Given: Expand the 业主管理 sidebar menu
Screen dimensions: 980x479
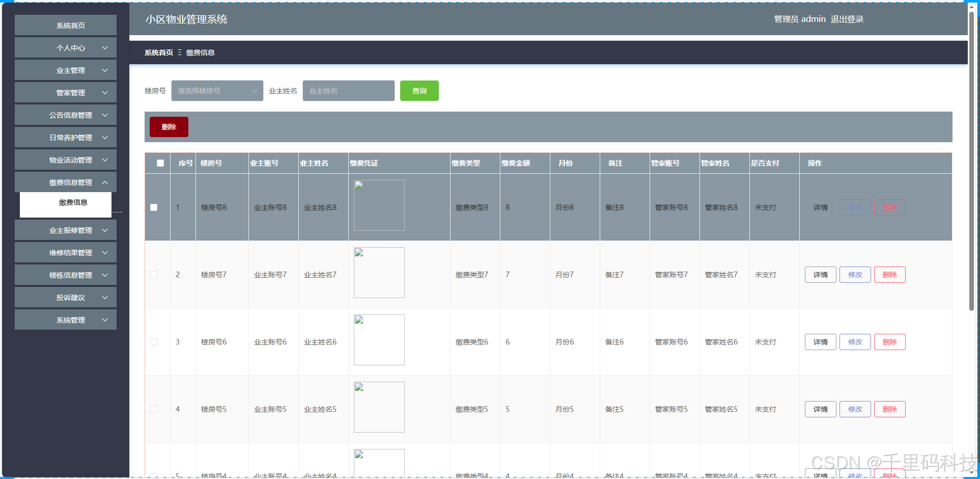Looking at the screenshot, I should (x=66, y=70).
